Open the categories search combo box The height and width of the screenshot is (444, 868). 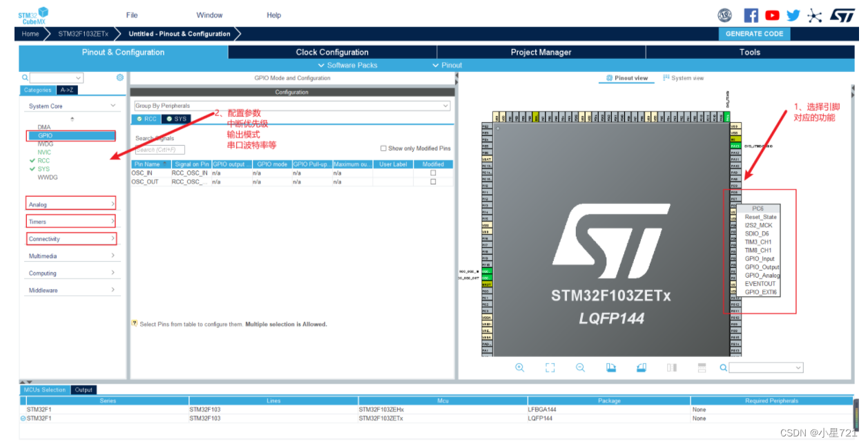click(57, 78)
